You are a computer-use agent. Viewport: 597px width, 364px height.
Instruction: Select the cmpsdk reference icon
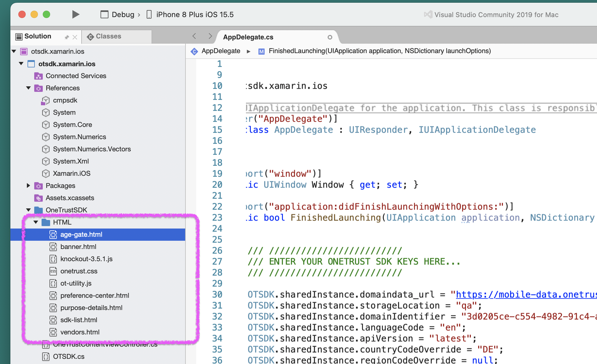(45, 100)
